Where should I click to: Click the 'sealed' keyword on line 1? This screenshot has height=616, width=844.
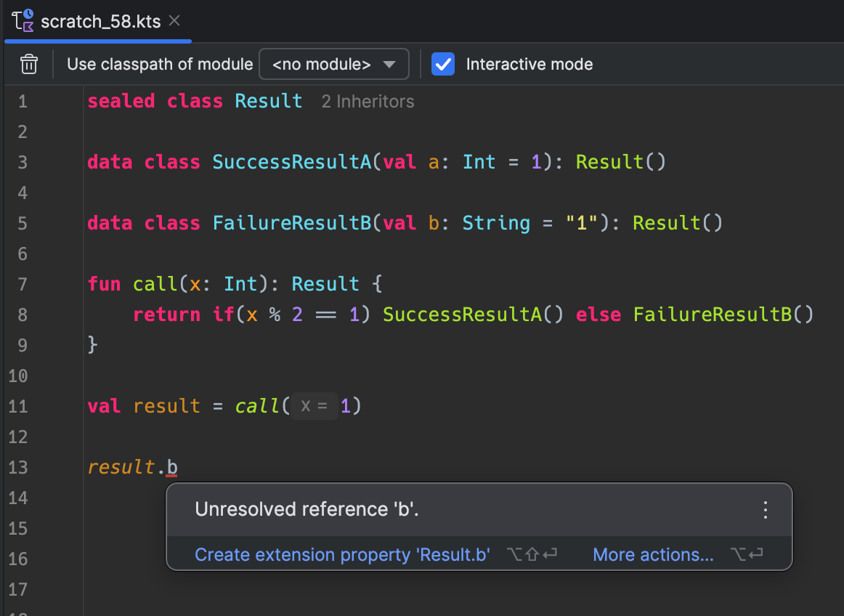[121, 101]
